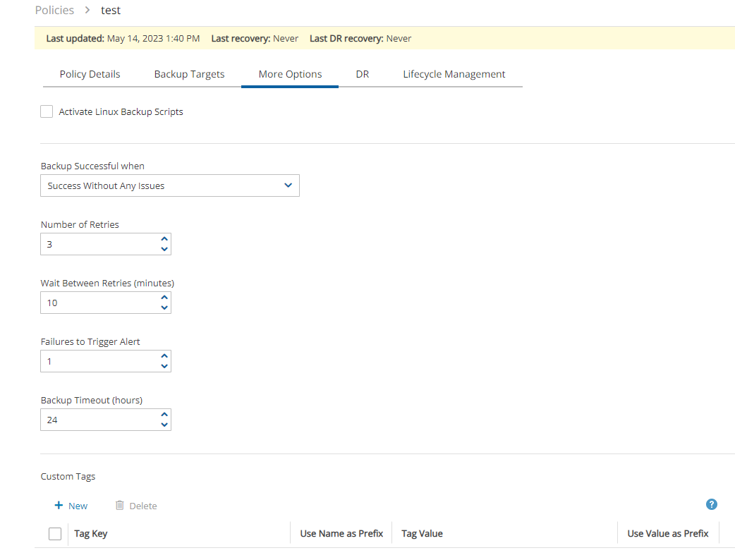This screenshot has width=735, height=560.
Task: Click the Number of Retries input field
Action: 99,245
